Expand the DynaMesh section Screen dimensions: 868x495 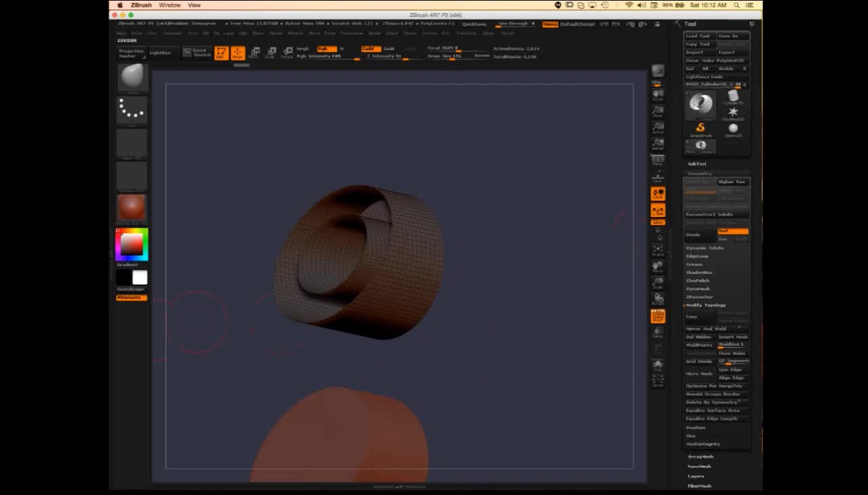tap(698, 289)
